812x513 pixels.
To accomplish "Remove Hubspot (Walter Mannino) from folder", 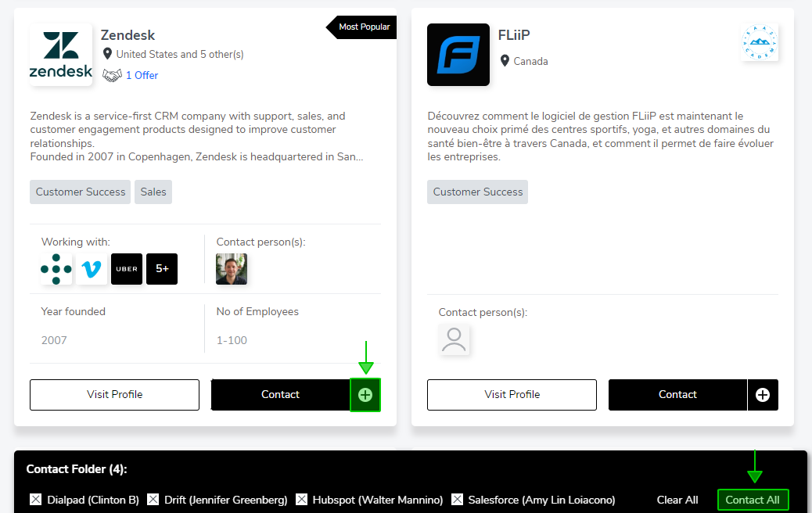I will tap(301, 500).
